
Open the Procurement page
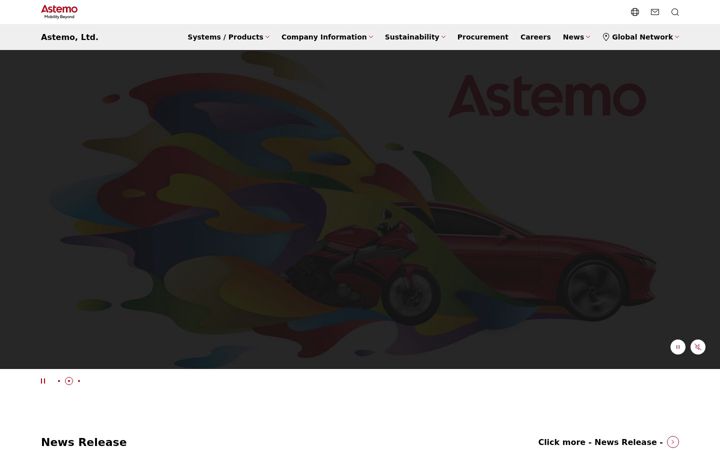(x=483, y=37)
